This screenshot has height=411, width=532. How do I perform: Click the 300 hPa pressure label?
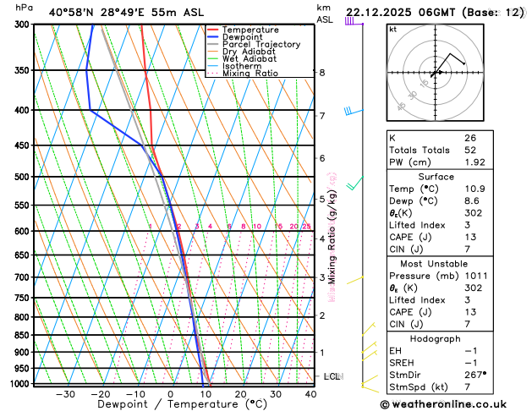coord(24,25)
